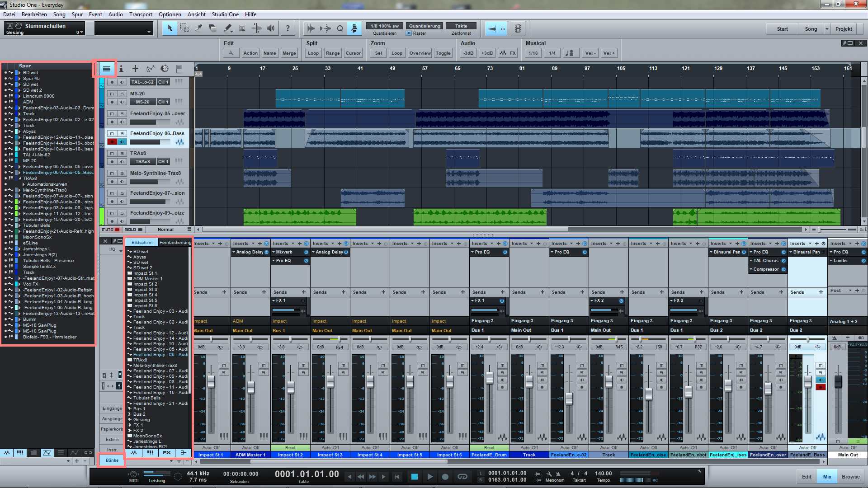Viewport: 868px width, 488px height.
Task: Select the Mute tool
Action: tap(242, 28)
